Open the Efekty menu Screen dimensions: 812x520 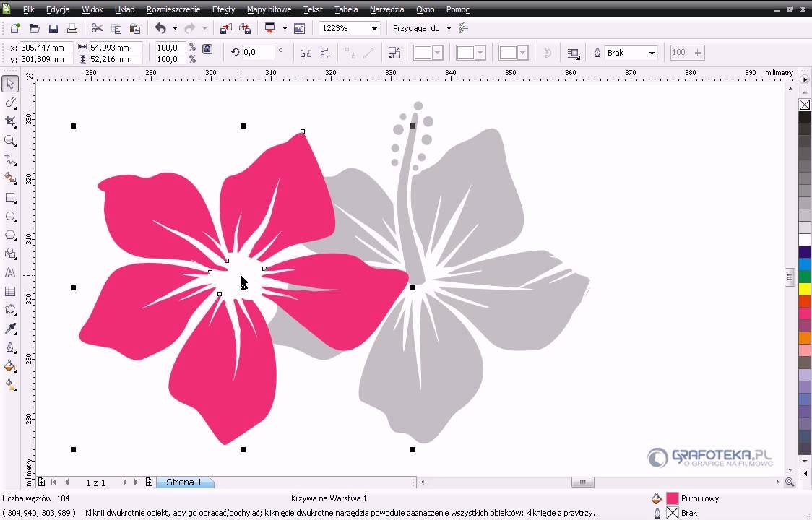pos(223,9)
